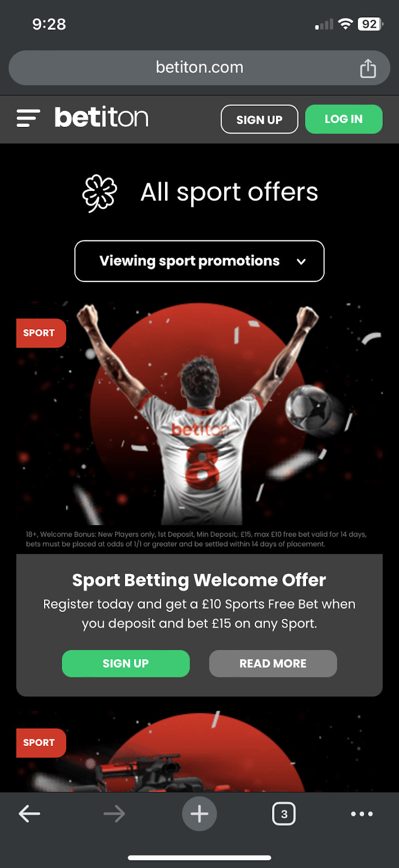This screenshot has width=399, height=868.
Task: Open a new tab with plus icon
Action: coord(199,813)
